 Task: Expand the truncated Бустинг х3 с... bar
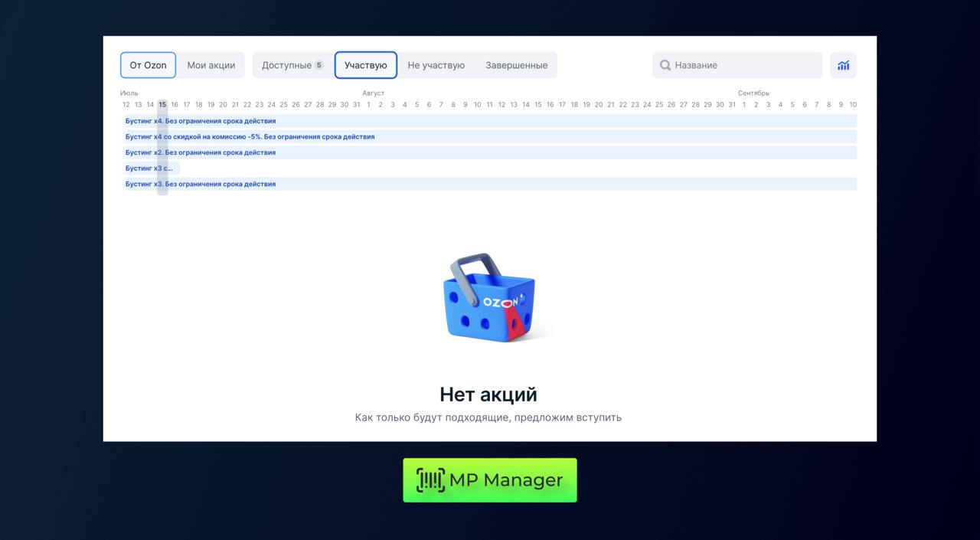pyautogui.click(x=149, y=169)
